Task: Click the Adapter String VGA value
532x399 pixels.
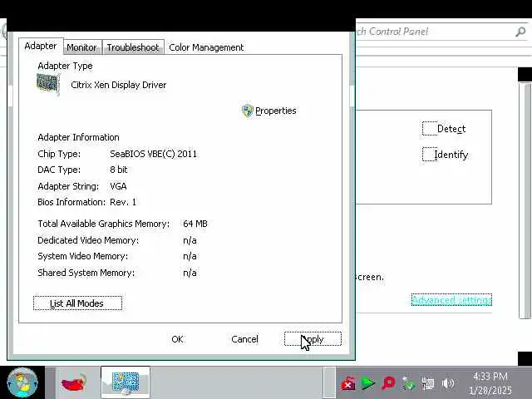Action: pos(118,186)
